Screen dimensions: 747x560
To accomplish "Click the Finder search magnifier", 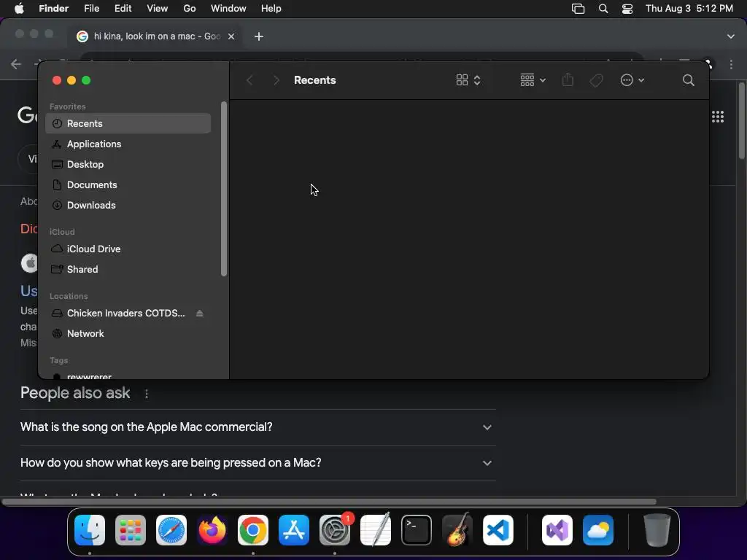I will [688, 80].
